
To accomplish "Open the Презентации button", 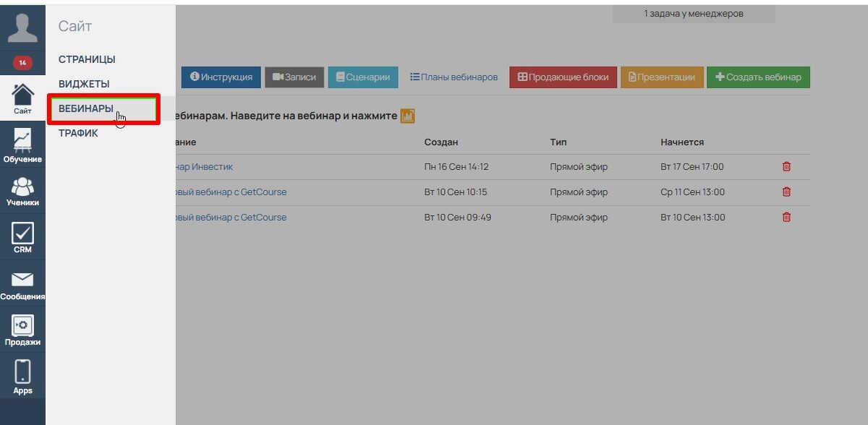I will 662,77.
